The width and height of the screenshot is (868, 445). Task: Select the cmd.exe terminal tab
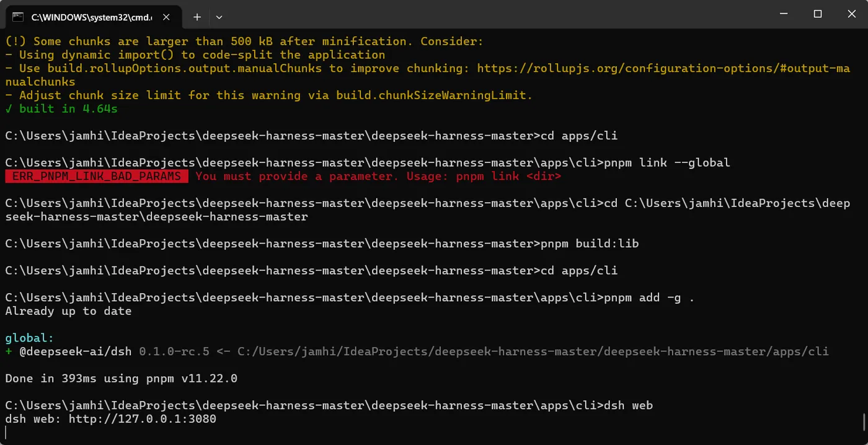pyautogui.click(x=94, y=17)
